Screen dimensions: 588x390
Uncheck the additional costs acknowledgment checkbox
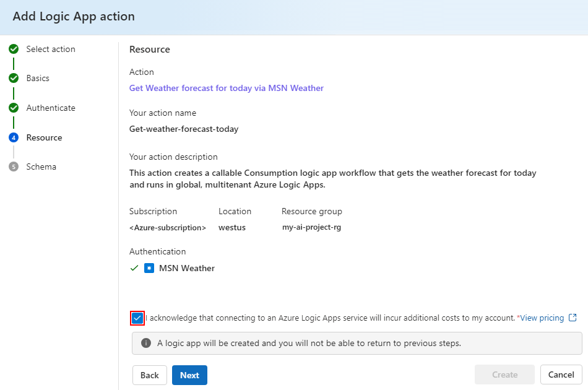click(137, 318)
